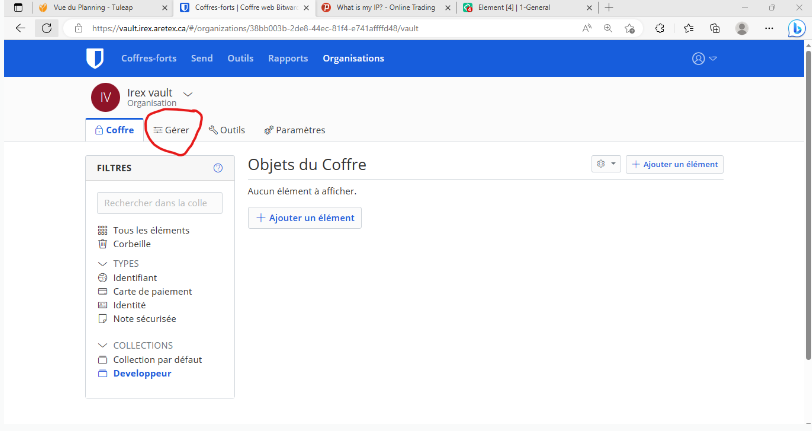Image resolution: width=812 pixels, height=431 pixels.
Task: Select the Developpeur collection
Action: (x=135, y=373)
